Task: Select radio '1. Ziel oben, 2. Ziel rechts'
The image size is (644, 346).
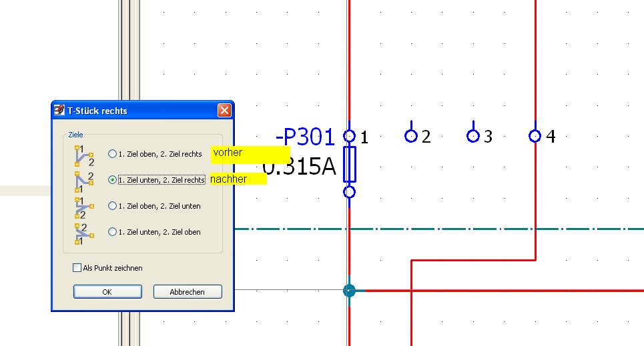Action: tap(112, 154)
